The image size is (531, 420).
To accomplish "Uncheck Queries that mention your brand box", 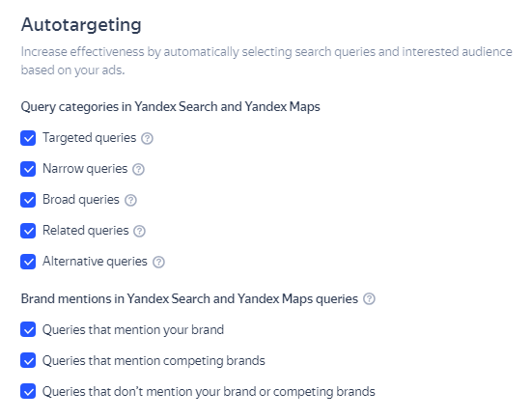I will (28, 329).
